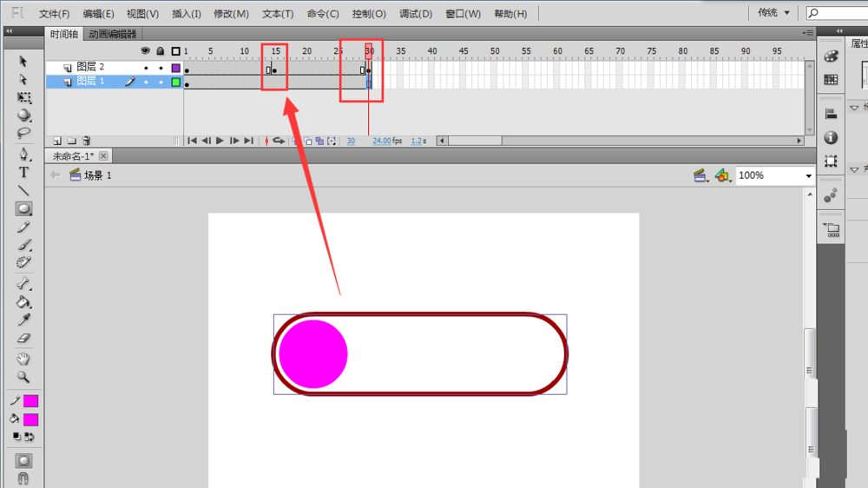Toggle snap to objects magnet
The height and width of the screenshot is (488, 868).
23,478
